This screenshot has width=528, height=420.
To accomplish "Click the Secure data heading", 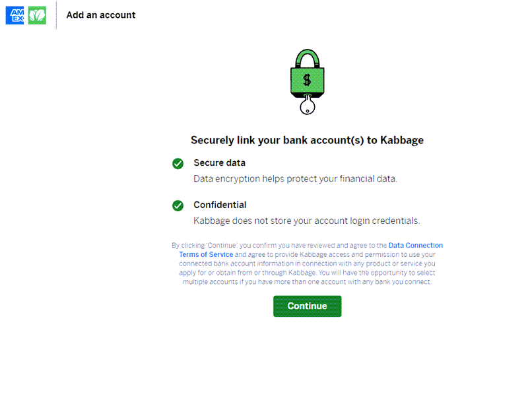I will (x=220, y=162).
